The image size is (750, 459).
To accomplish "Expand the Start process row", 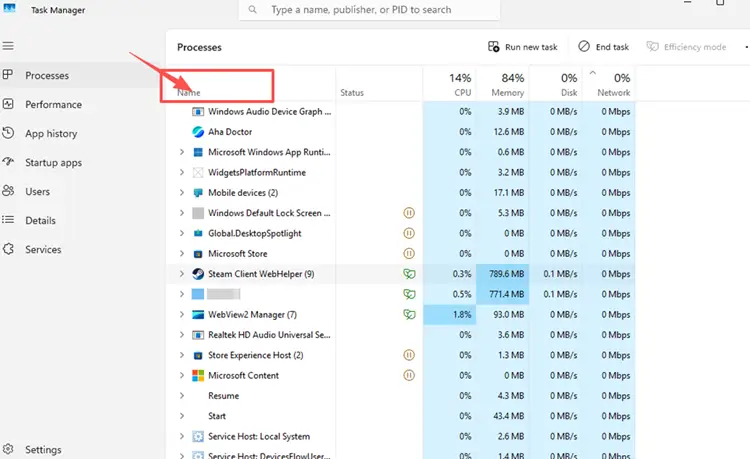I will click(x=182, y=416).
